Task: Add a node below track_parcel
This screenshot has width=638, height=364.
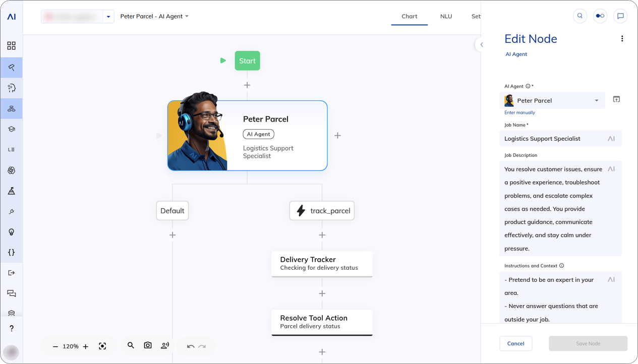Action: point(322,235)
